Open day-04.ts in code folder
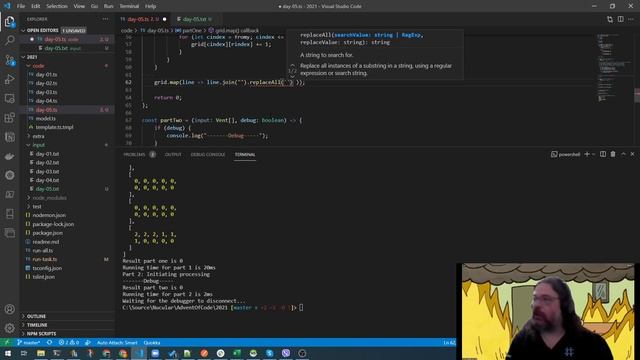This screenshot has width=640, height=360. pyautogui.click(x=46, y=101)
